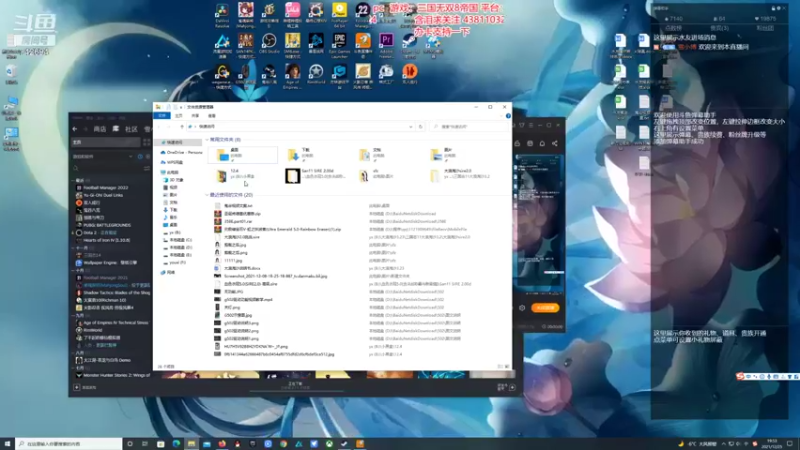Open the 共享 ribbon tab in Explorer
This screenshot has height=450, width=800.
195,116
